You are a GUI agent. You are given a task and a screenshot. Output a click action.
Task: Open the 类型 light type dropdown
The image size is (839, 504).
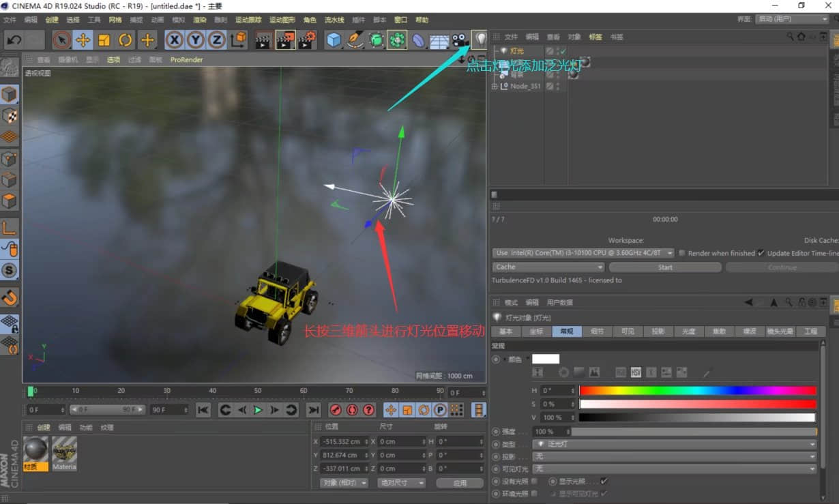pyautogui.click(x=675, y=444)
